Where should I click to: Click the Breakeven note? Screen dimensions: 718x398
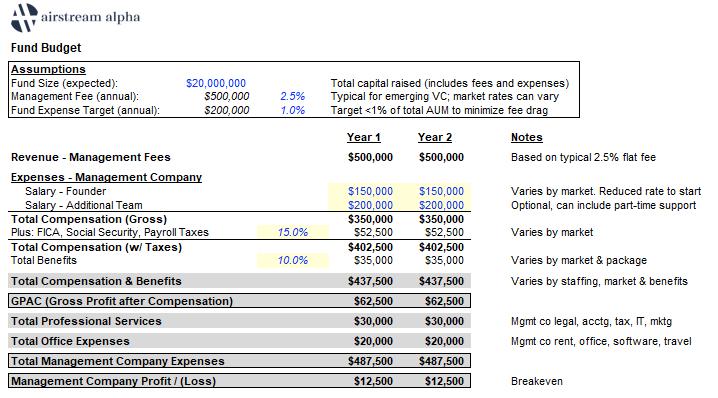click(537, 382)
